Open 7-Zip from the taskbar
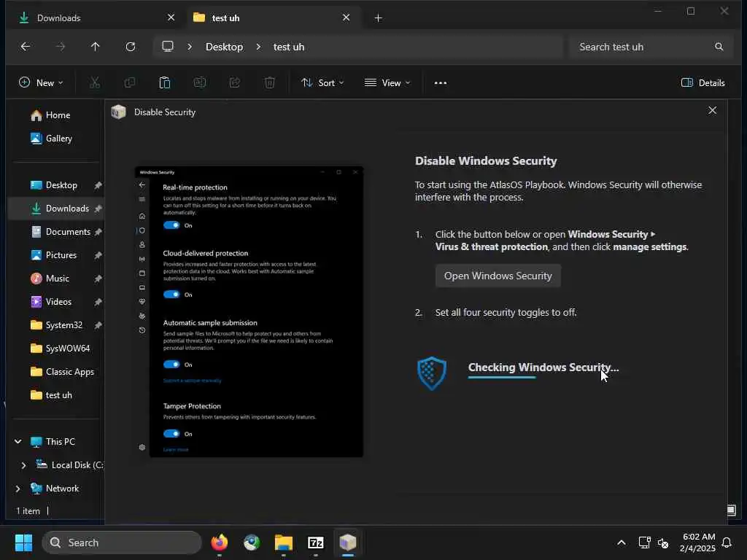The image size is (747, 560). [316, 542]
